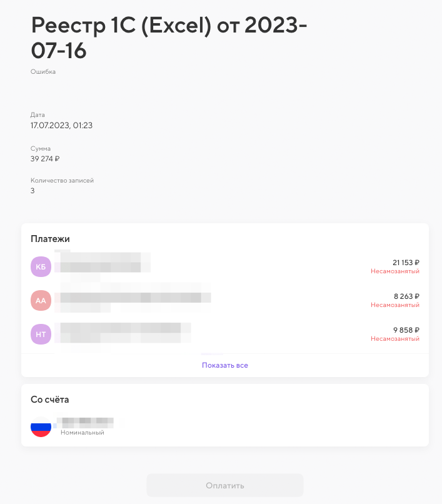This screenshot has height=504, width=442.
Task: Expand the list with Показать все
Action: click(x=225, y=365)
